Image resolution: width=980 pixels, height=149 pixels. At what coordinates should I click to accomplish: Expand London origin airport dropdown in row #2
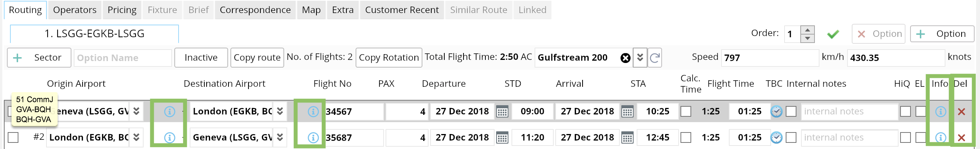tap(136, 137)
